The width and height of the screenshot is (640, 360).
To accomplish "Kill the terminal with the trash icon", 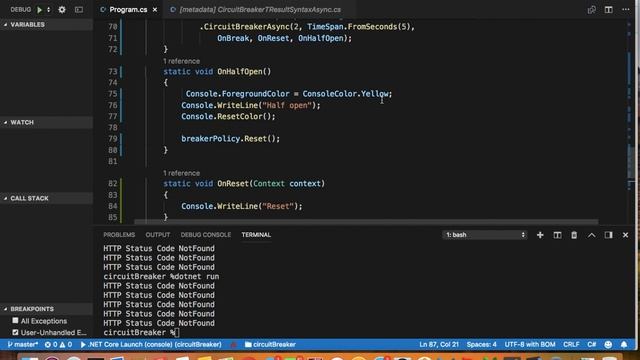I will [574, 235].
